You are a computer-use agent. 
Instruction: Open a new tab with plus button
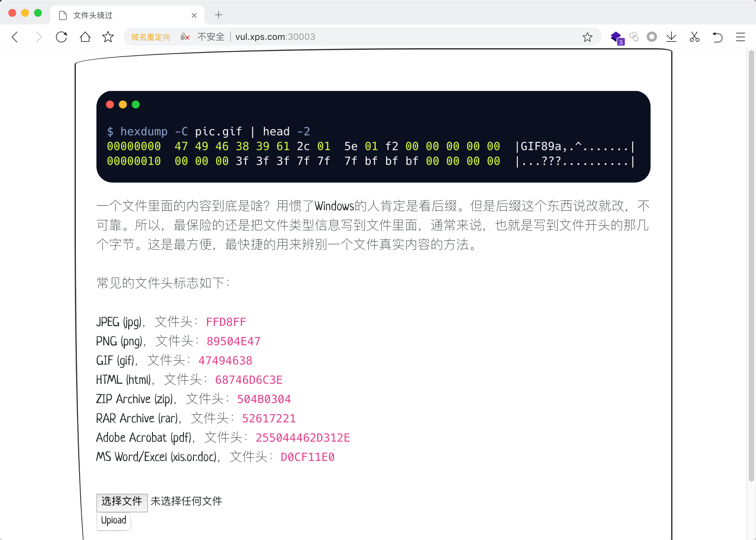click(219, 15)
